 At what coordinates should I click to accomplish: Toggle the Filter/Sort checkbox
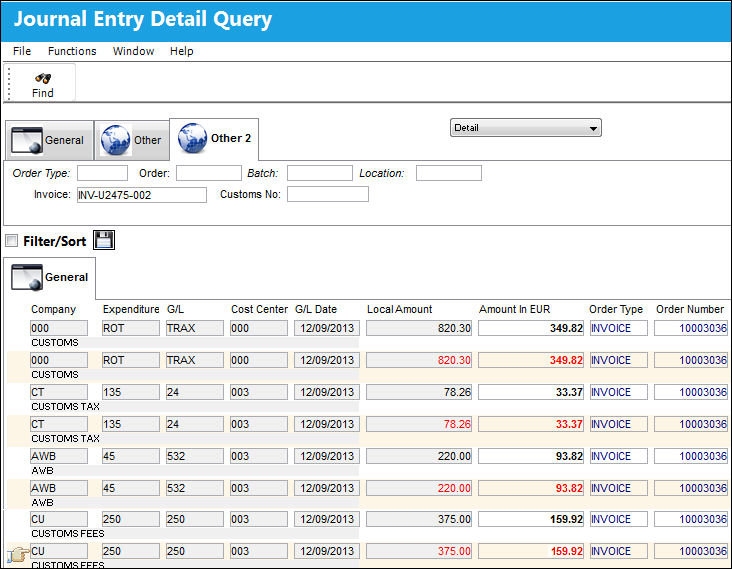tap(12, 241)
